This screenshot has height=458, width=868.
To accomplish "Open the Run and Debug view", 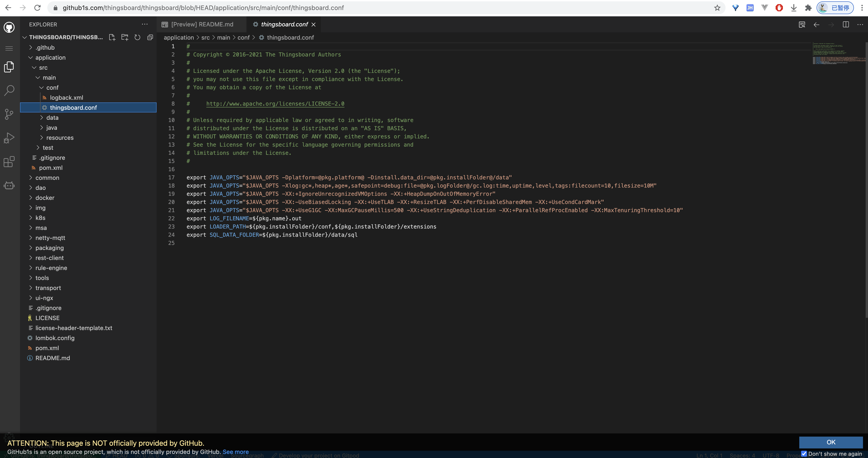I will [x=9, y=138].
